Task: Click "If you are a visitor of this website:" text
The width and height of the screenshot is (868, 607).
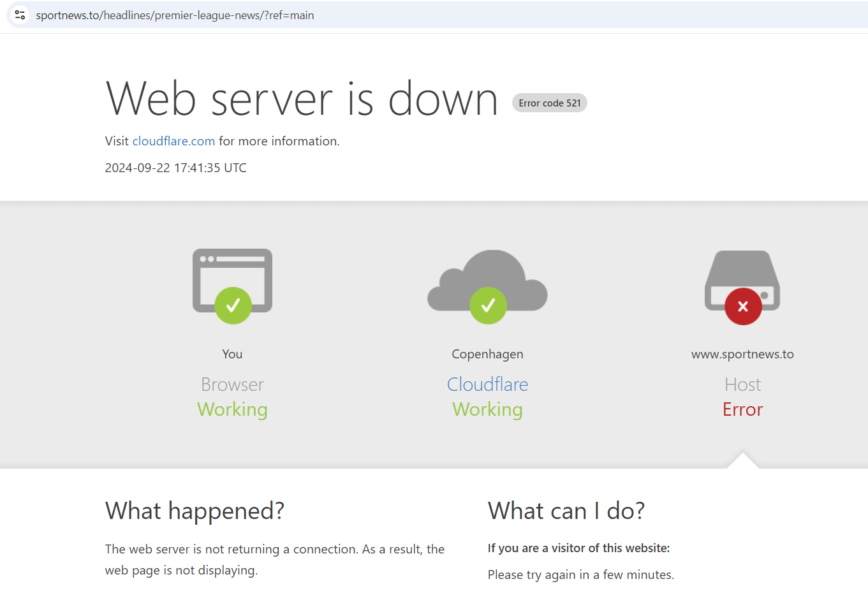Action: point(578,548)
